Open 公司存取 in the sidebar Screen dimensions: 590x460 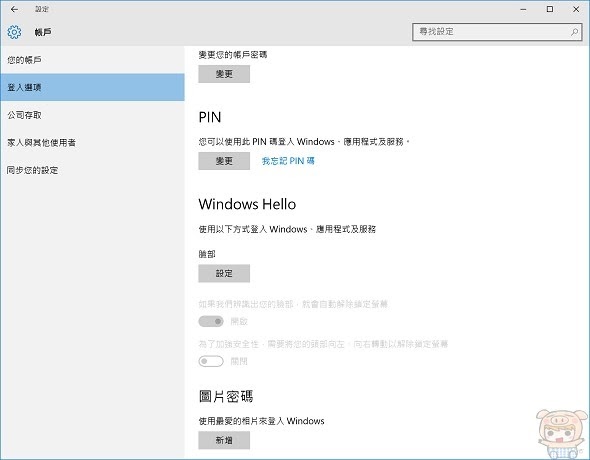[x=92, y=115]
